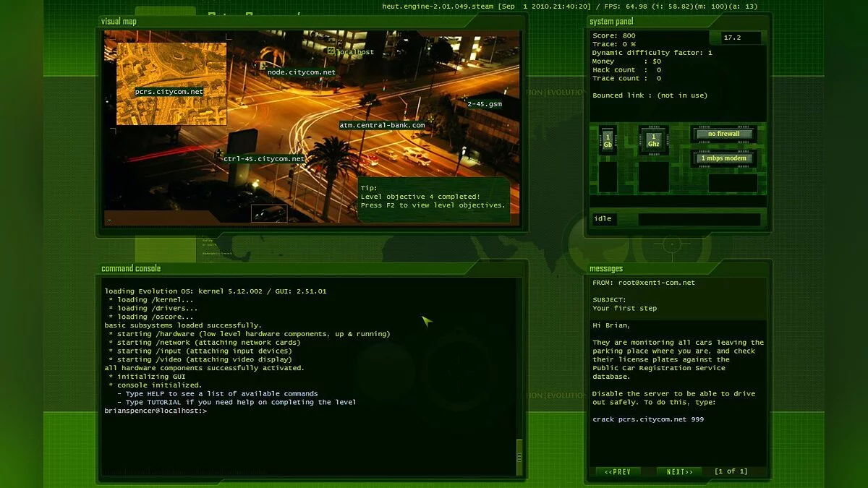Click the atm.central-bank.com crosshair marker
The image size is (868, 488).
pos(430,118)
